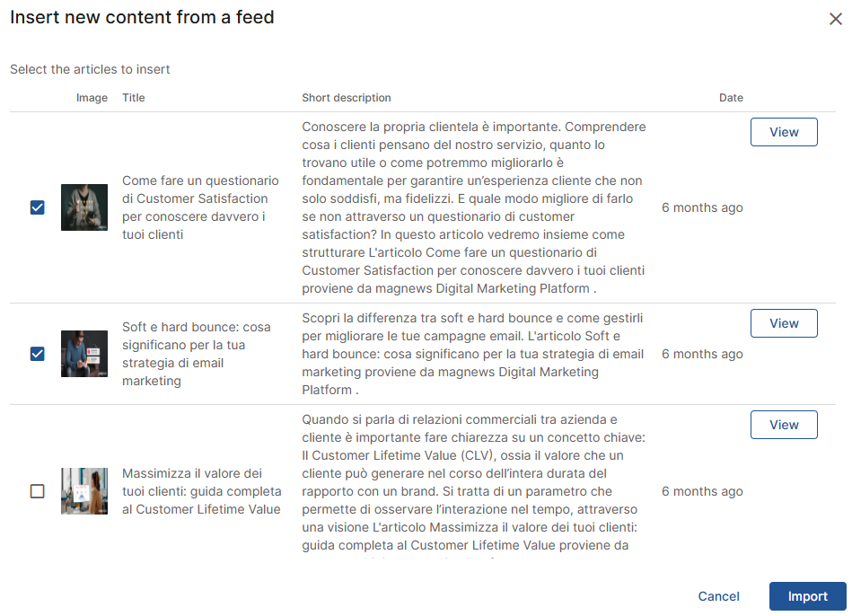The width and height of the screenshot is (852, 616).
Task: Select the Customer Lifetime Value article checkbox
Action: click(37, 491)
